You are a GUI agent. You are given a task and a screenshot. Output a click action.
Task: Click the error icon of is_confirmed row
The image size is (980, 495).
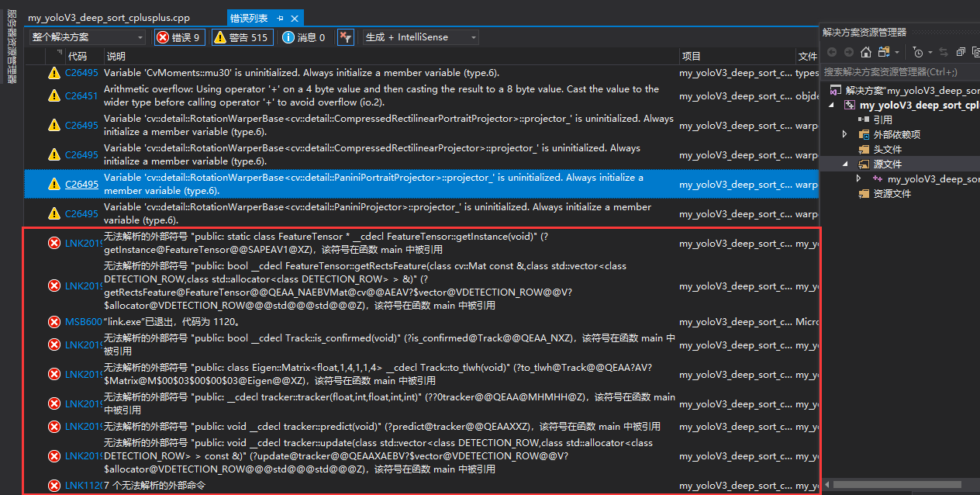pos(54,344)
